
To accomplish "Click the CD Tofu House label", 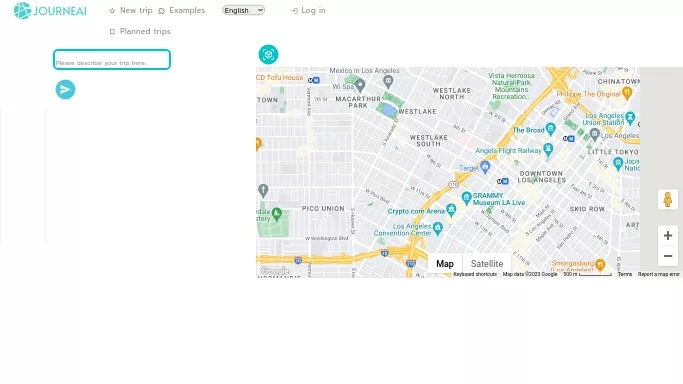I will 280,77.
